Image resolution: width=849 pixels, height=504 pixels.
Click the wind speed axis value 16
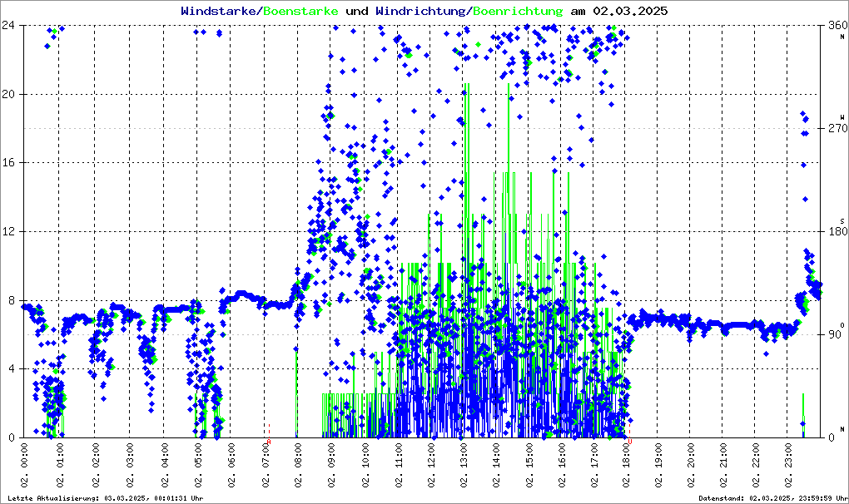coord(8,163)
